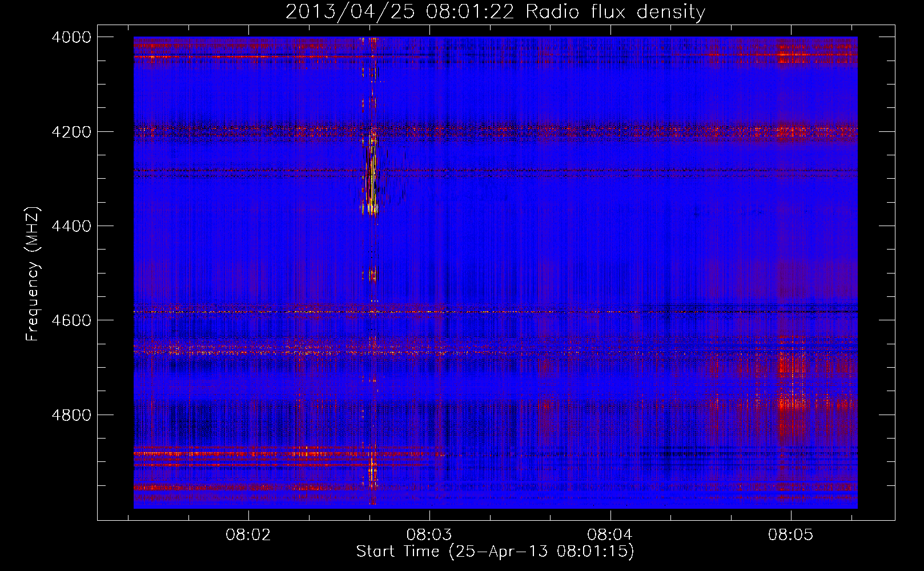Click the 08:04 time tick label
924x571 pixels.
[x=610, y=535]
